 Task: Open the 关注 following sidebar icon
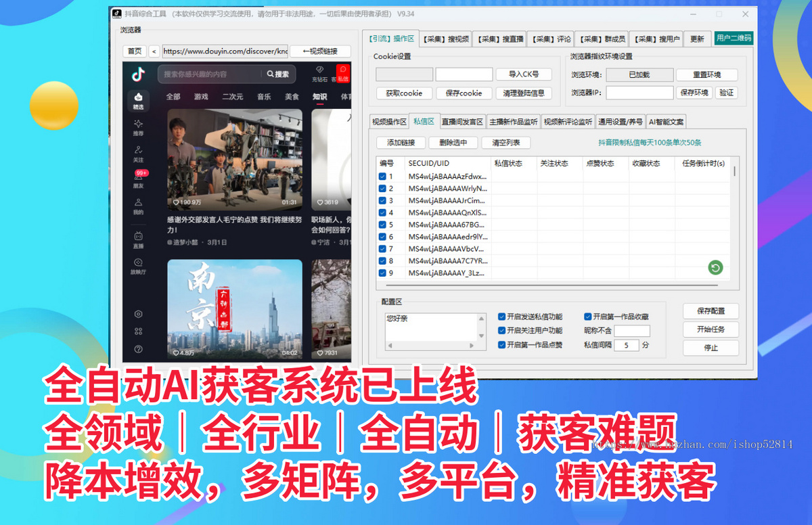pyautogui.click(x=138, y=154)
